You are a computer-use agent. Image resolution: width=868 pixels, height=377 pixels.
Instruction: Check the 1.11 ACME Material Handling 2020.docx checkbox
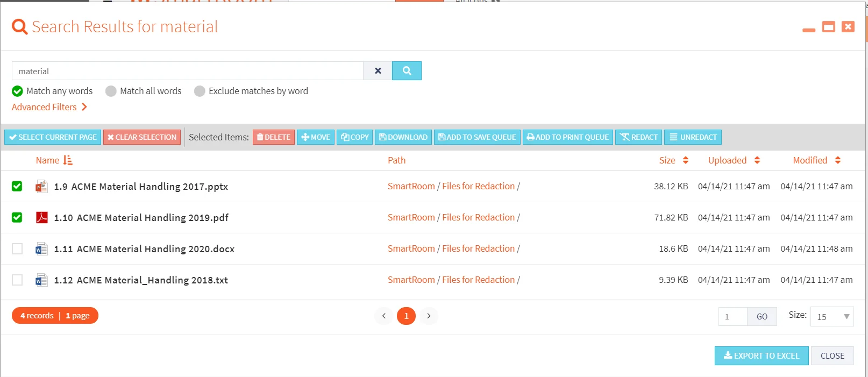pyautogui.click(x=17, y=248)
